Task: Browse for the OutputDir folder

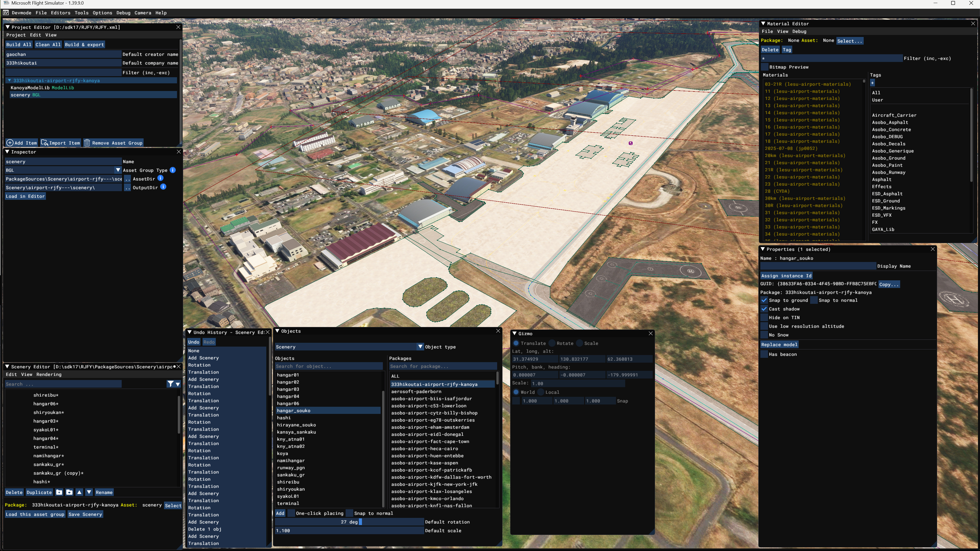Action: [128, 187]
